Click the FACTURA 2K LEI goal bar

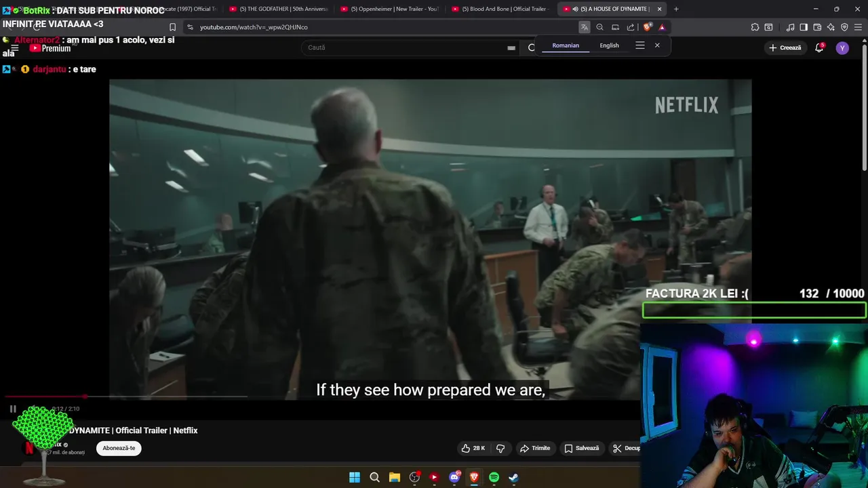(x=754, y=310)
